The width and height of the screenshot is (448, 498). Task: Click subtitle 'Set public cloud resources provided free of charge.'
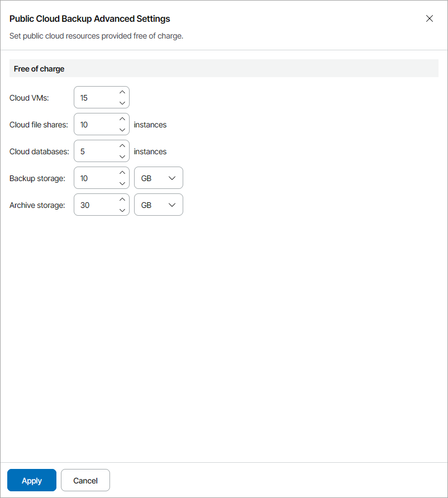point(96,36)
